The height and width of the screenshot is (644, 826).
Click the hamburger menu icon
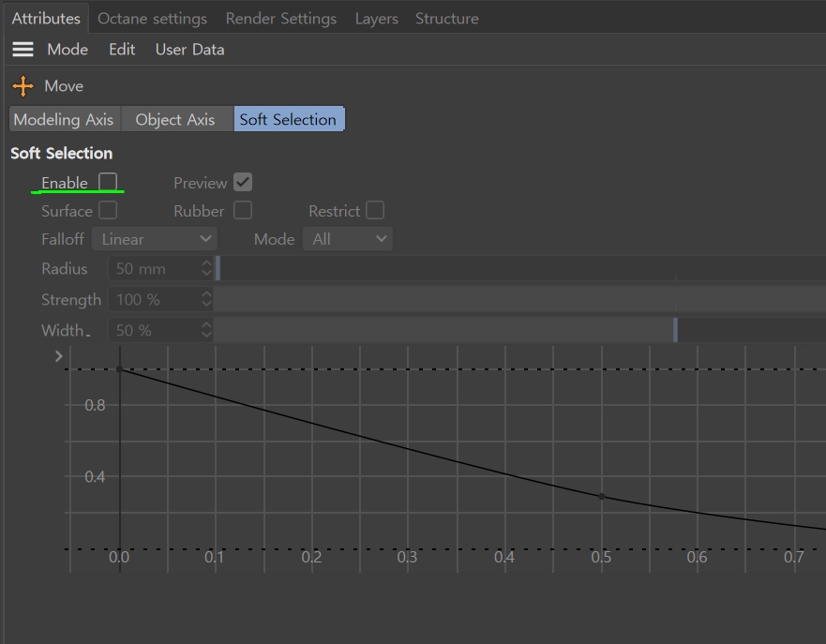[23, 50]
